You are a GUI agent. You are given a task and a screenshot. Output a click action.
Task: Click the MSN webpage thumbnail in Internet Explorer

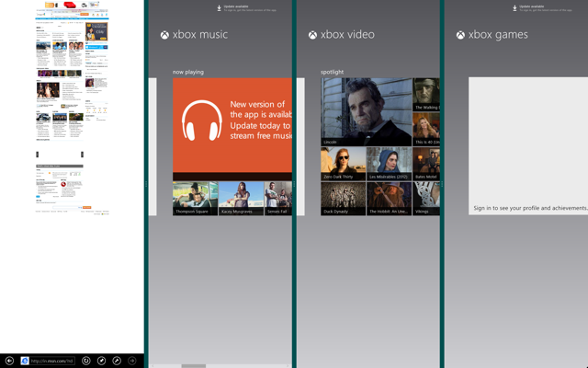tap(72, 109)
